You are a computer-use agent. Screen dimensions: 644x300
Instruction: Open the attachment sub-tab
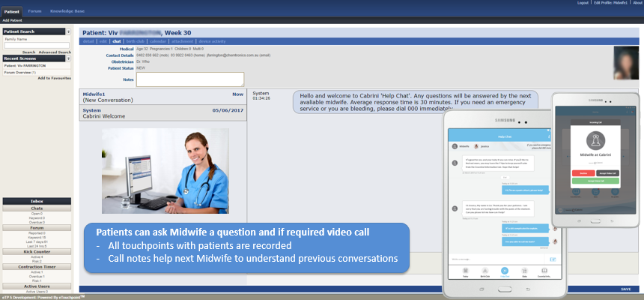[x=183, y=41]
